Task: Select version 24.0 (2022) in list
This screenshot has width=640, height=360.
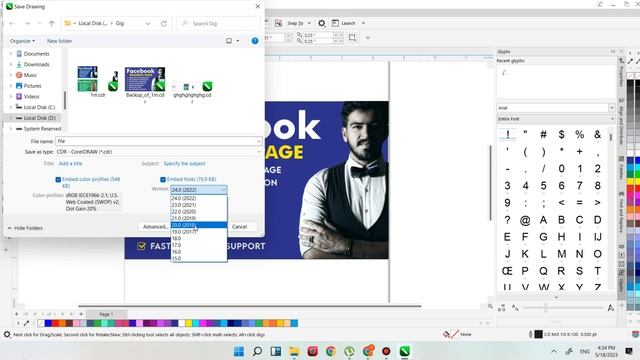Action: pyautogui.click(x=199, y=198)
